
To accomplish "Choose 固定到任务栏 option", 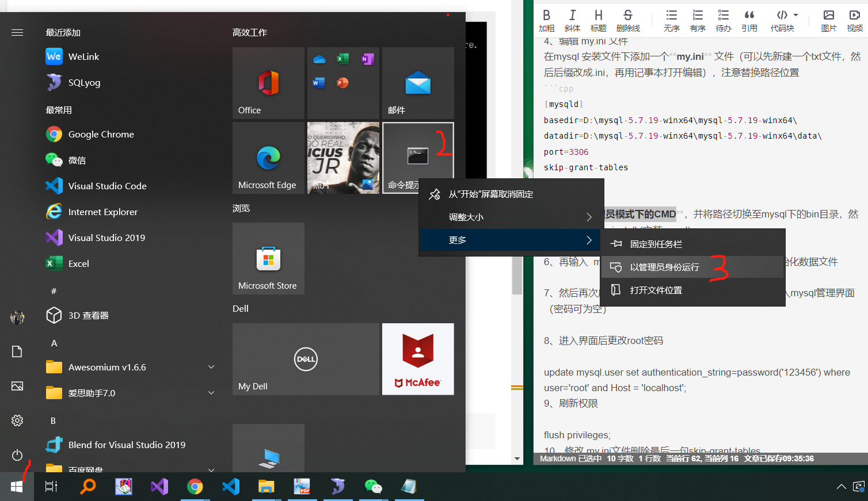I will pos(692,244).
